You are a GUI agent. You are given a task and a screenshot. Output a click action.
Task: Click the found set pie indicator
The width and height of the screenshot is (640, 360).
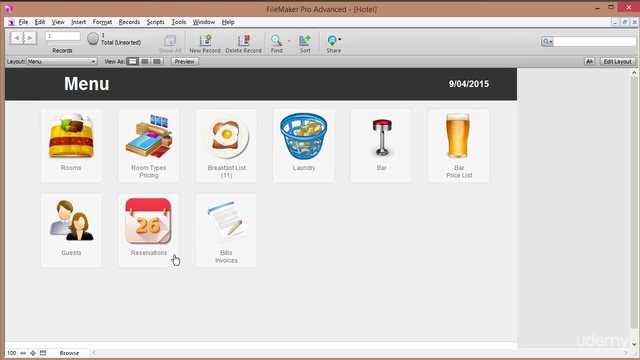pos(93,38)
